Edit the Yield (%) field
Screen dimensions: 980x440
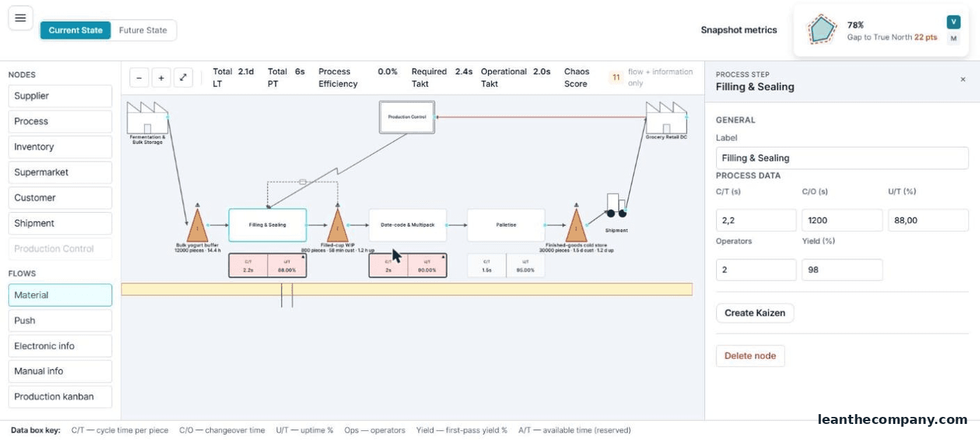pyautogui.click(x=842, y=270)
